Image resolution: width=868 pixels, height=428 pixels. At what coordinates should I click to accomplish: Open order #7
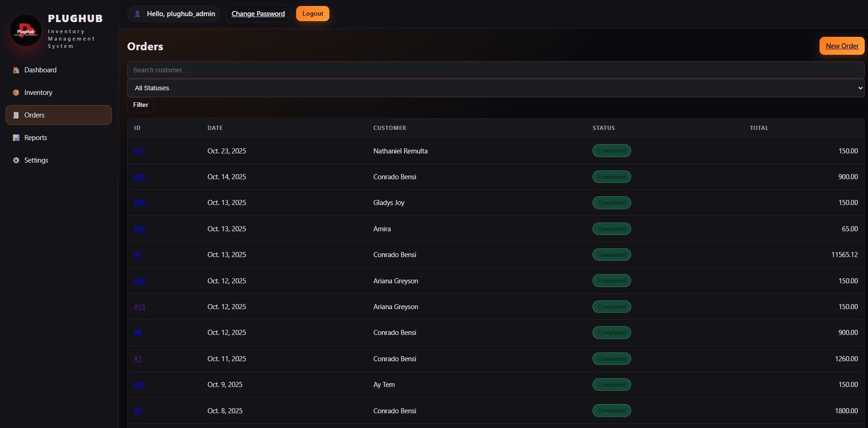click(138, 359)
